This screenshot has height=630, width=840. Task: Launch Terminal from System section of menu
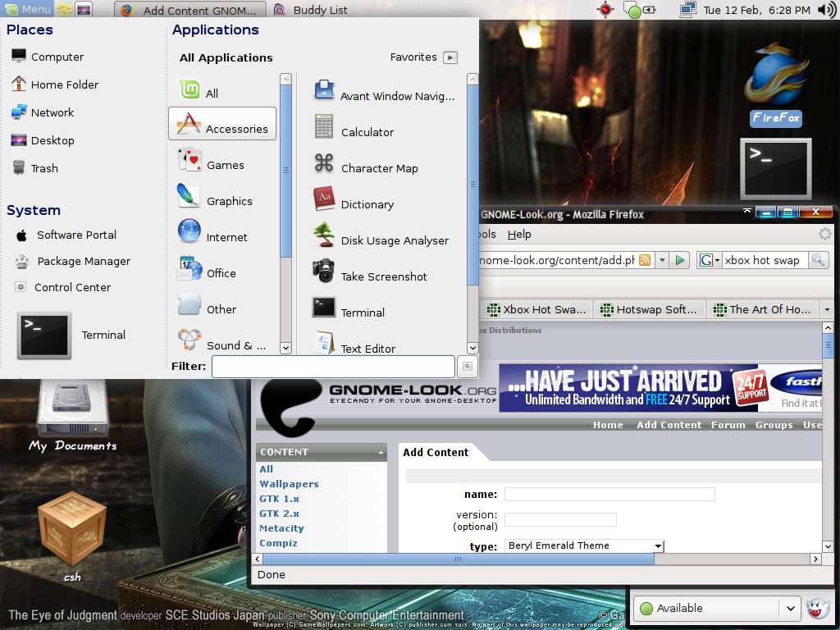point(71,336)
